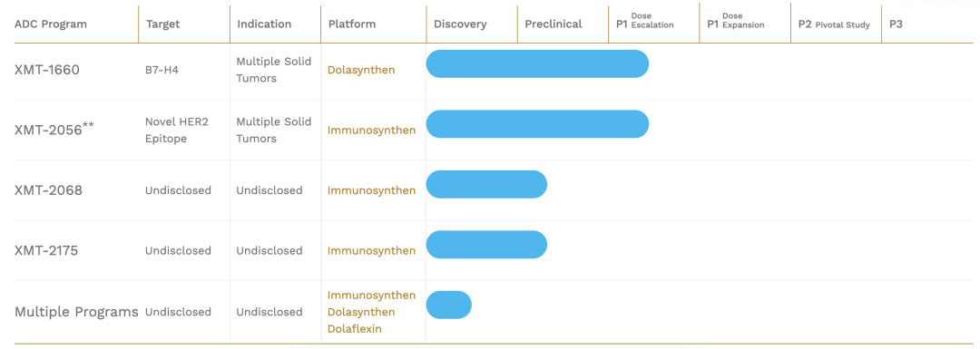Click the XMT-2175 program name

pyautogui.click(x=46, y=250)
